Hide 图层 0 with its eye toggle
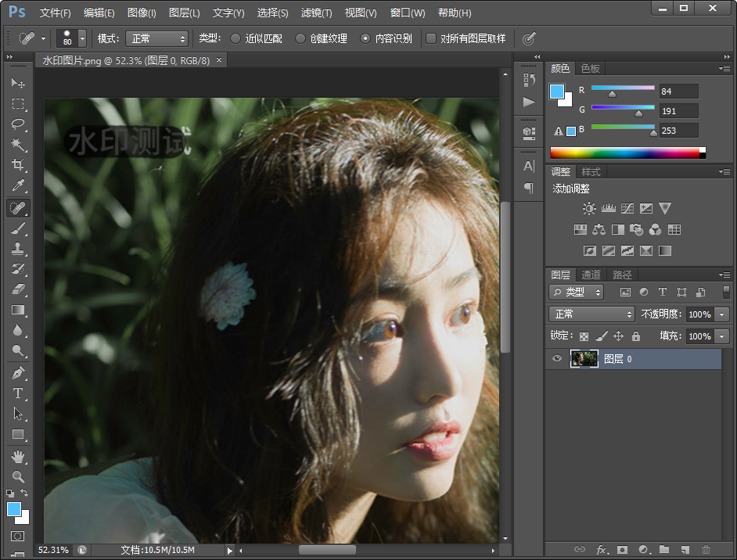737x560 pixels. pyautogui.click(x=557, y=358)
